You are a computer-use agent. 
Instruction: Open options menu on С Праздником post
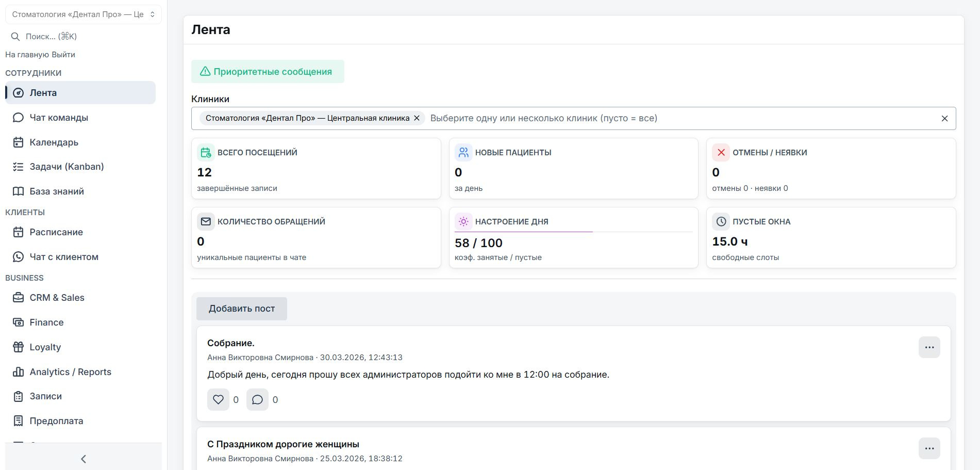tap(929, 448)
